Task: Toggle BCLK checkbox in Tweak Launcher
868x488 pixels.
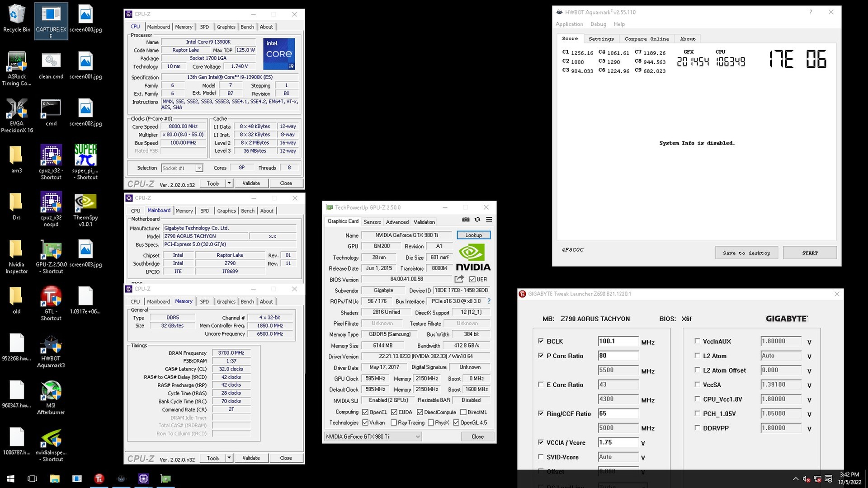Action: point(541,341)
